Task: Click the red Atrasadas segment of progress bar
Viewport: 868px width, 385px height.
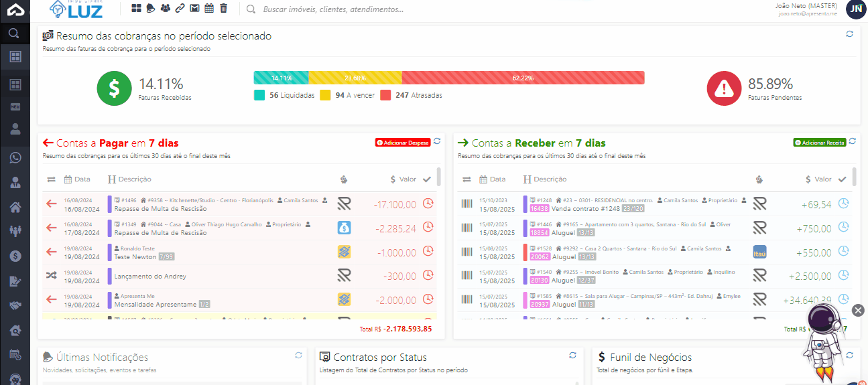Action: 523,78
